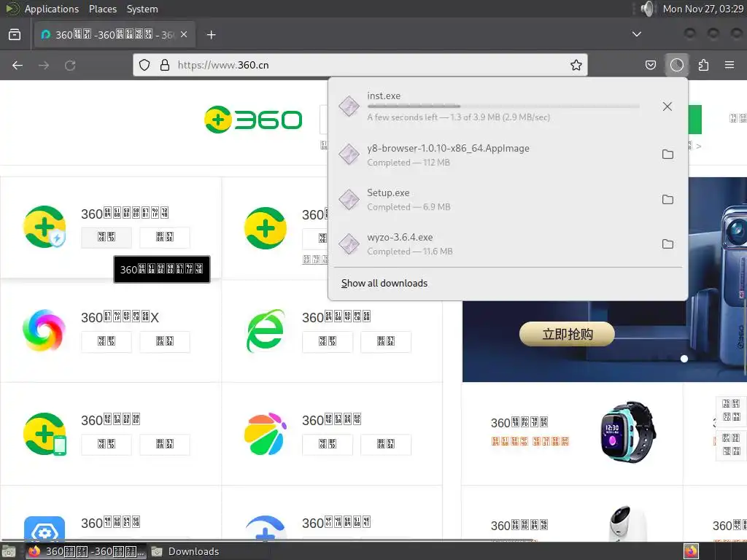This screenshot has width=747, height=560.
Task: Show Setup.exe in containing folder
Action: 667,200
